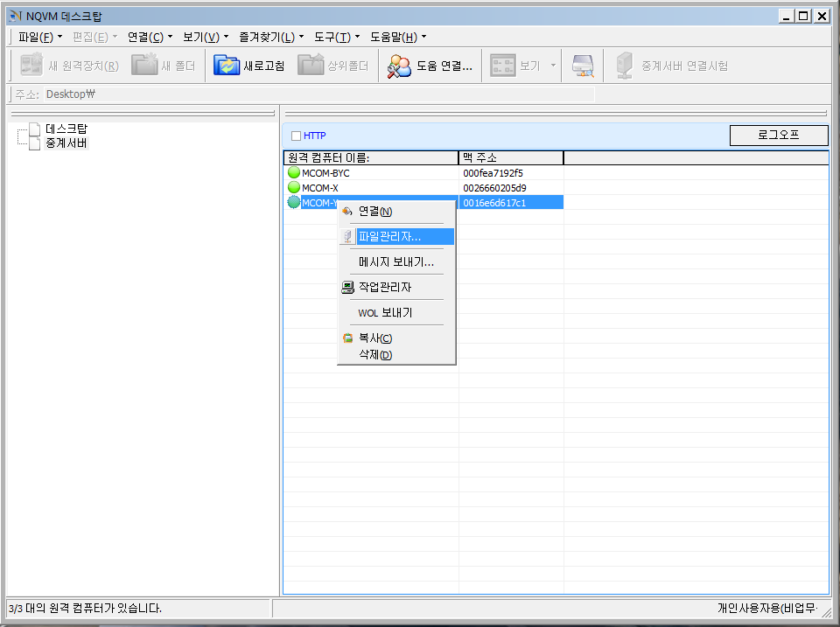Maximize the NQVM 데스크탑 window
The height and width of the screenshot is (627, 840).
[x=803, y=16]
